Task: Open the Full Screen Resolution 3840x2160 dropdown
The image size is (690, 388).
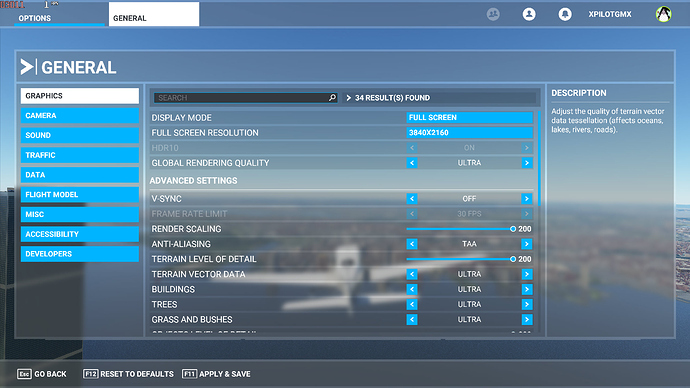Action: tap(469, 132)
